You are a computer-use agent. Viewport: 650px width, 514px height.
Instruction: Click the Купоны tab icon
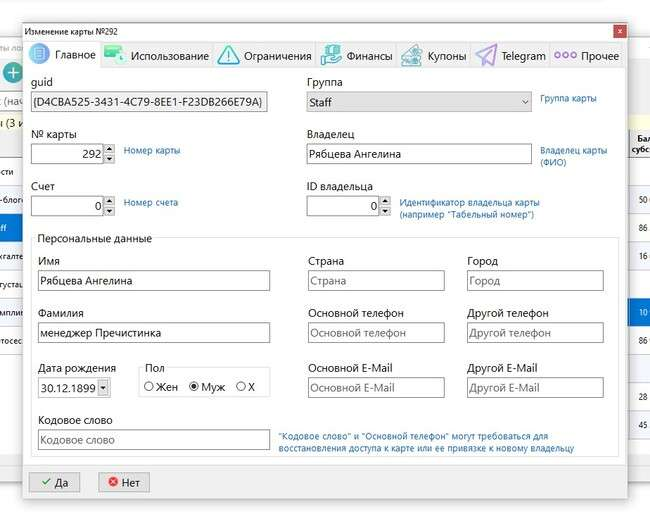coord(410,56)
